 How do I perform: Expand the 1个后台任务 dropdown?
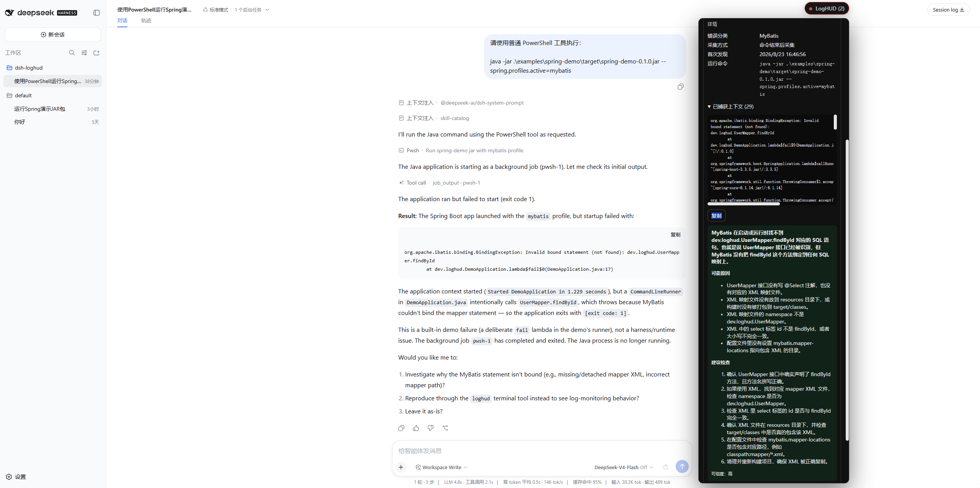point(252,10)
